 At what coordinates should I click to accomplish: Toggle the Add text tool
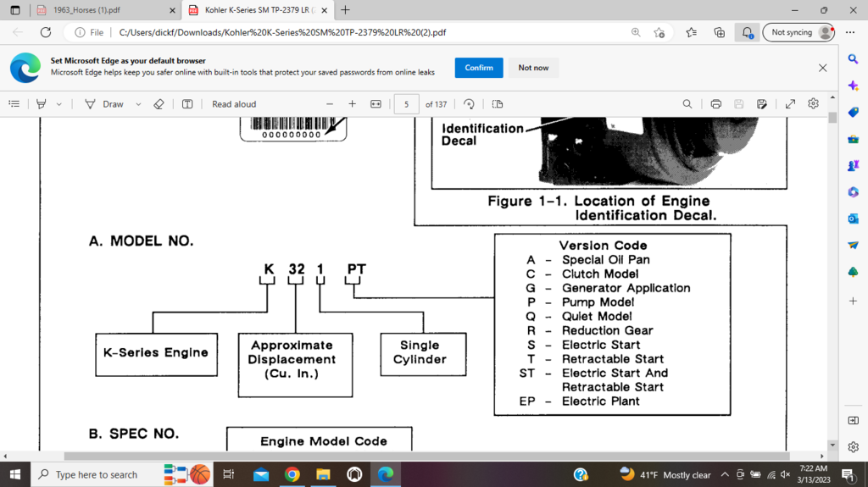click(x=187, y=104)
